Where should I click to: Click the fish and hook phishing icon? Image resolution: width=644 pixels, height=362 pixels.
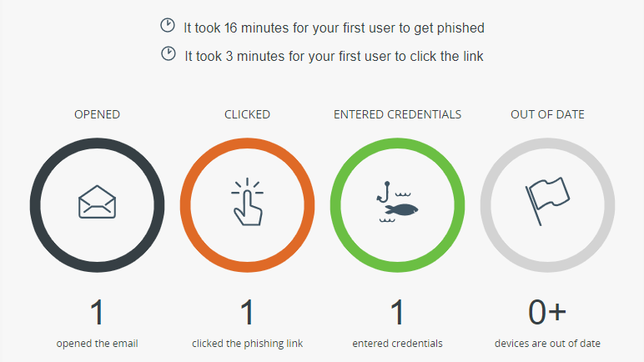[x=398, y=202]
